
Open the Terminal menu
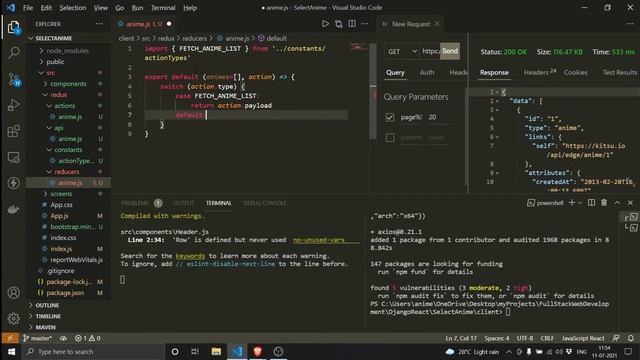pos(163,8)
